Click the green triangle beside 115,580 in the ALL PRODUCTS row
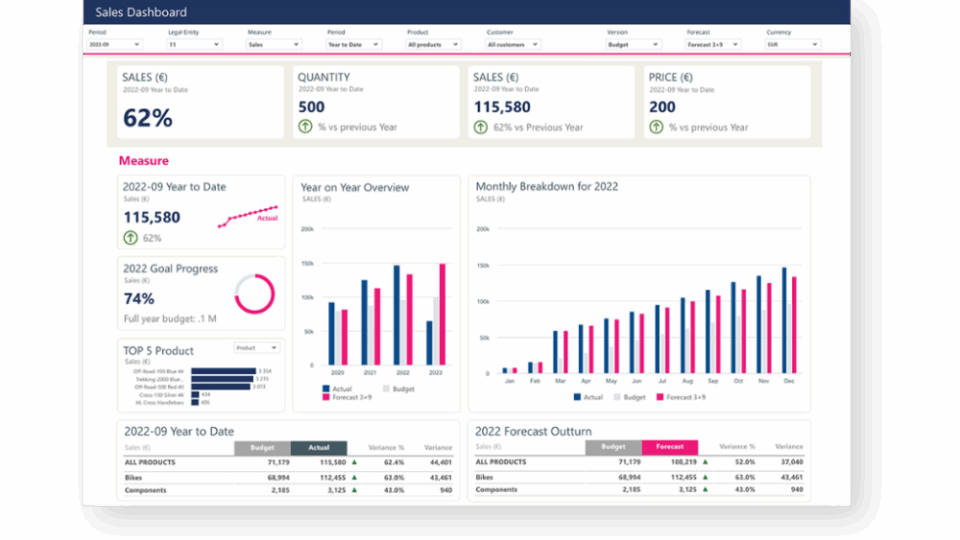 tap(354, 463)
